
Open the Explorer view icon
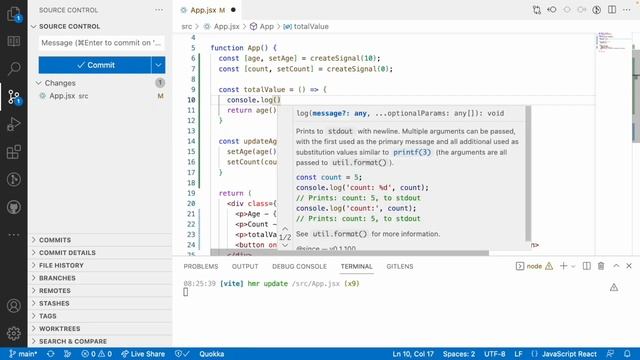pos(14,14)
